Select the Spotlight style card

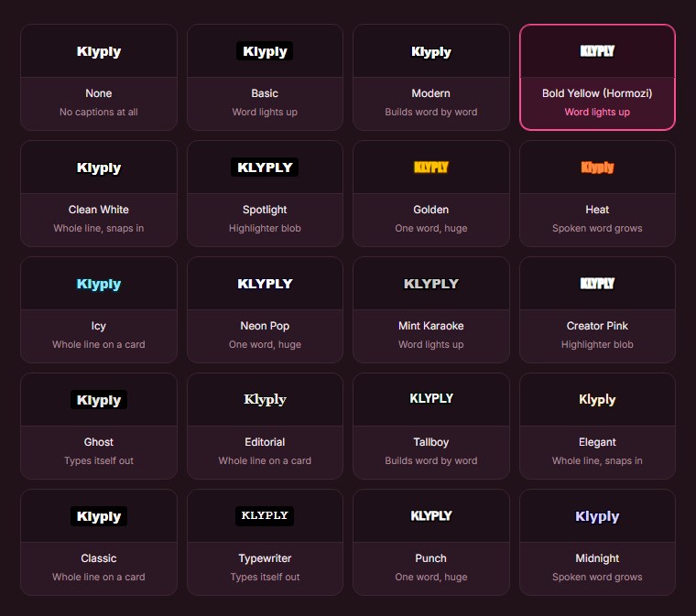point(265,193)
